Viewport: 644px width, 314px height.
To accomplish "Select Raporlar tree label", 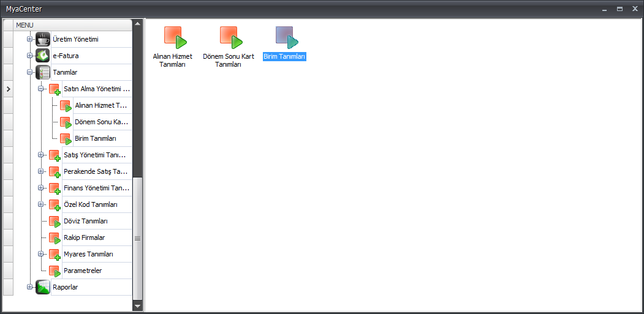I will 66,287.
